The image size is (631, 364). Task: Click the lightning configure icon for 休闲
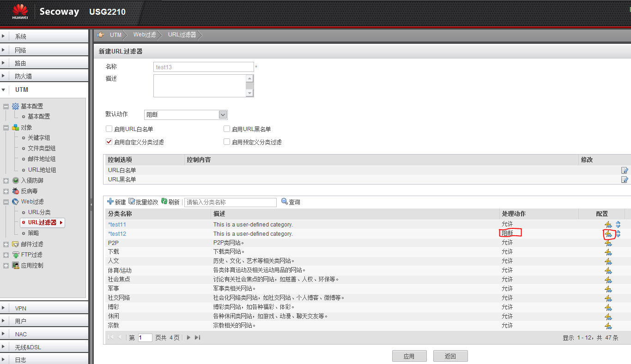coord(608,317)
